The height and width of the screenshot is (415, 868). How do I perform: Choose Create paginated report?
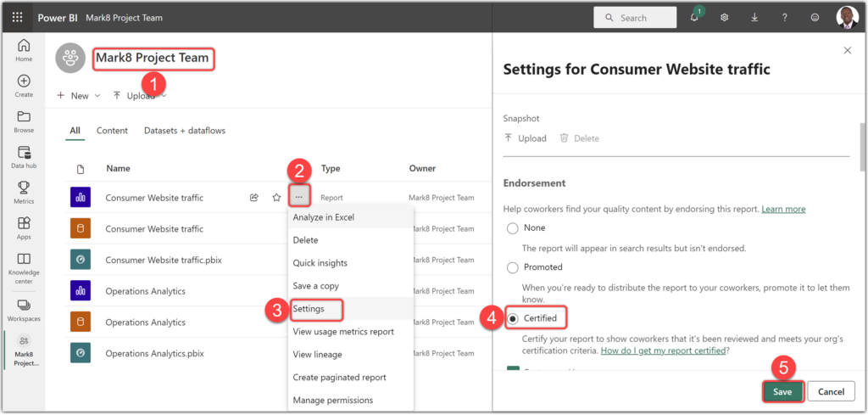coord(350,378)
